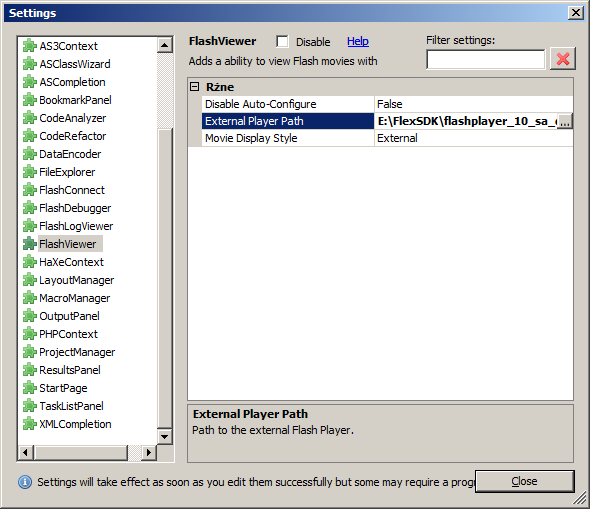Click the OutputPanel plugin icon
Screen dimensions: 590x509
point(30,316)
